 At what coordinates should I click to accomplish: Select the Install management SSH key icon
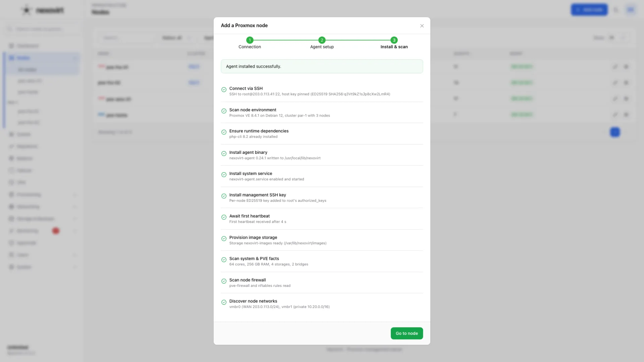click(x=224, y=196)
